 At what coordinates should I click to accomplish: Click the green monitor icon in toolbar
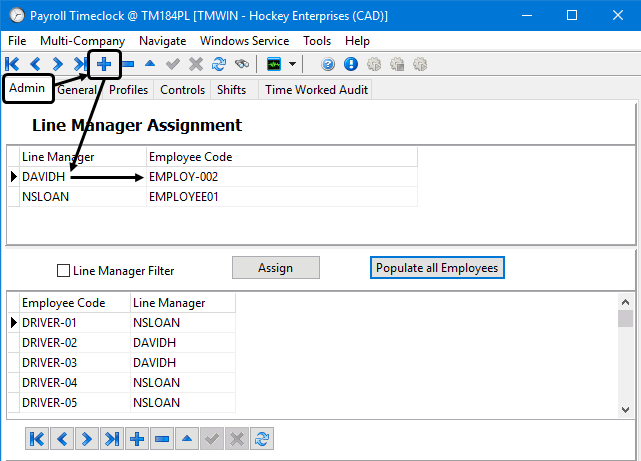click(274, 63)
